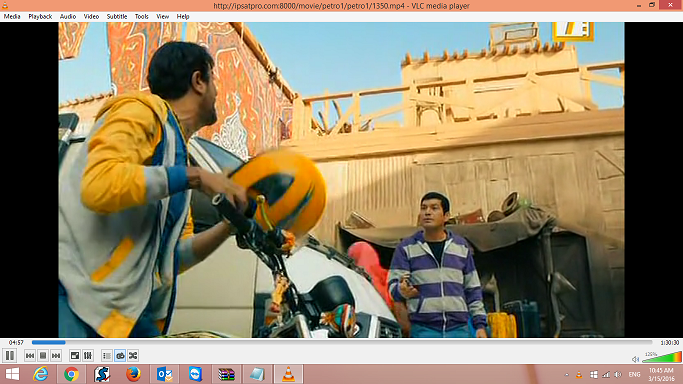This screenshot has width=683, height=384.
Task: Skip to next media in playlist
Action: [56, 356]
